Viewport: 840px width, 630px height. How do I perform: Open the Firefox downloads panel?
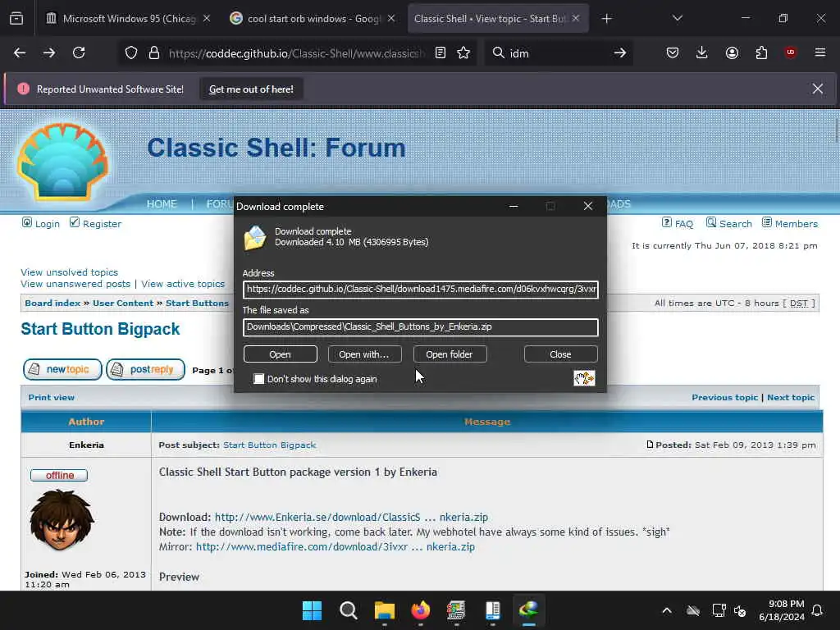click(702, 52)
